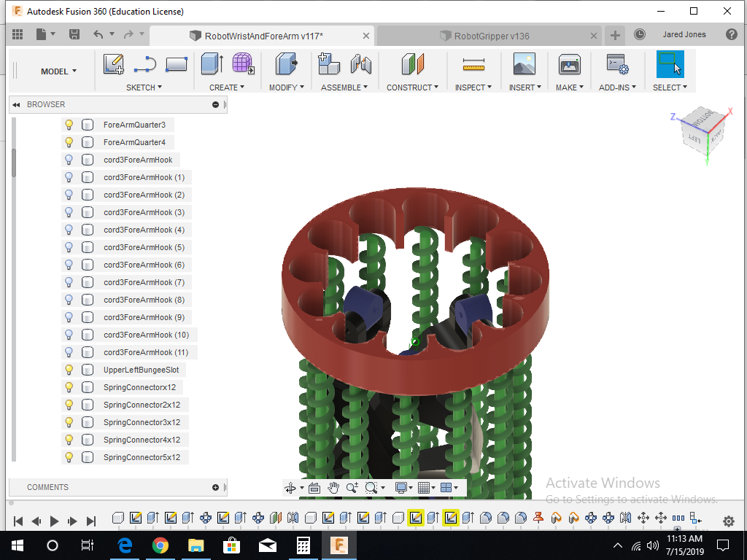Open Jared Jones account menu

click(x=684, y=34)
